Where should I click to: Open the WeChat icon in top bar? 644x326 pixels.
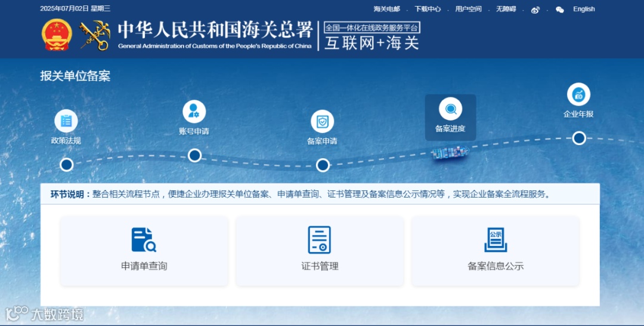(560, 10)
